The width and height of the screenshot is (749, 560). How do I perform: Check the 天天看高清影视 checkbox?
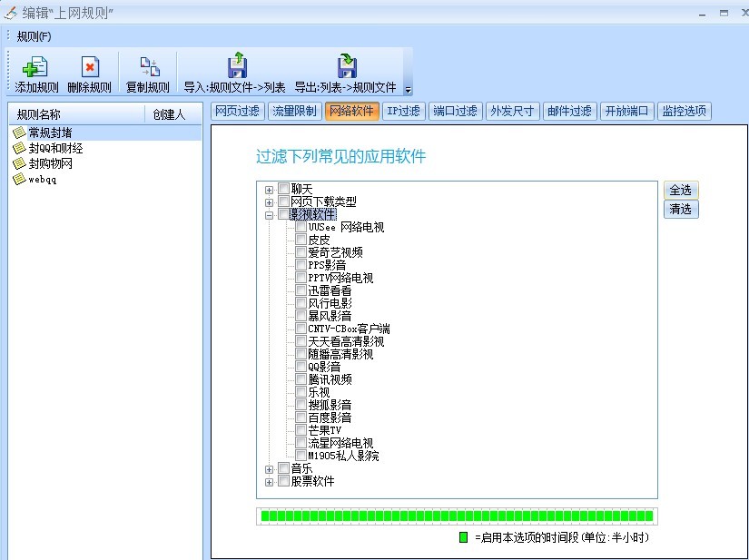301,341
